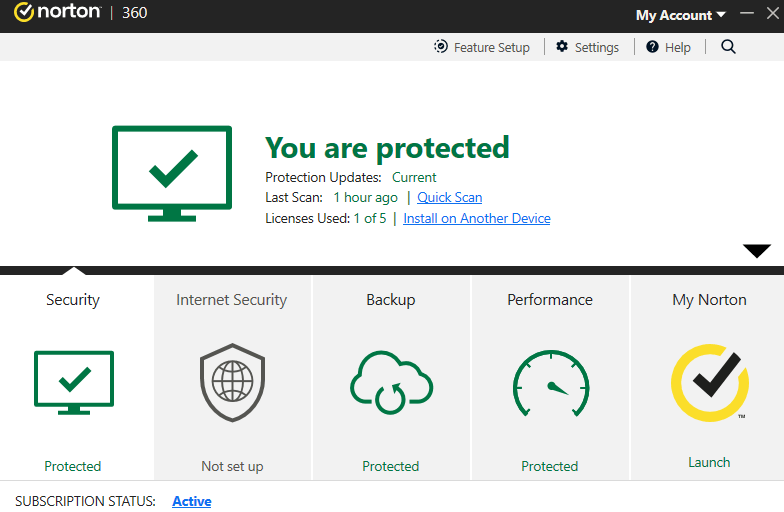
Task: Click the large protected monitor icon
Action: pos(172,174)
